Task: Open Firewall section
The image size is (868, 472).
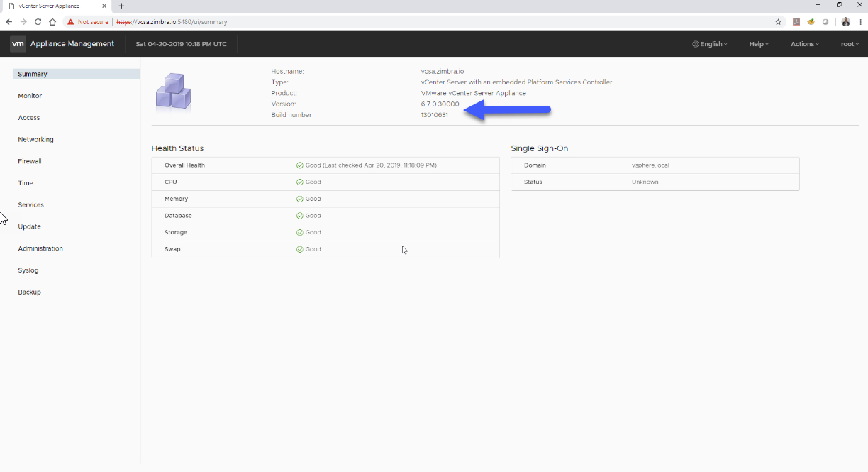Action: 30,161
